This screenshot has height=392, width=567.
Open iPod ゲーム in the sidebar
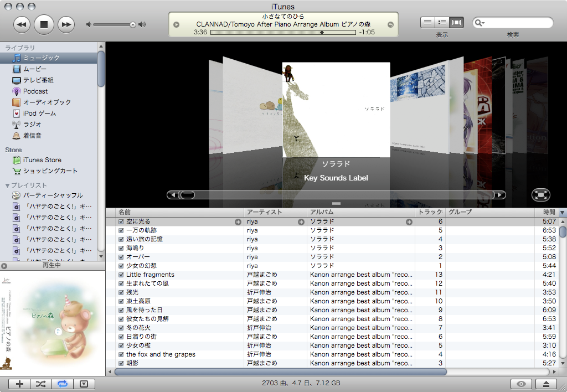pyautogui.click(x=49, y=113)
